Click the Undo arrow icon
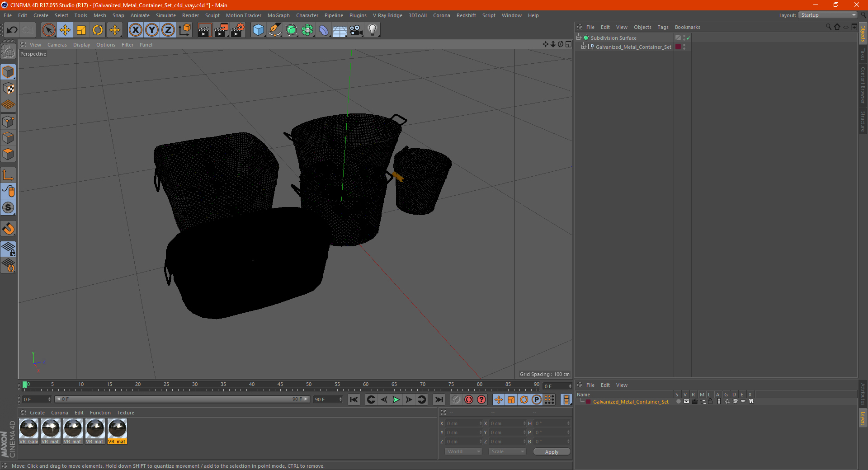868x470 pixels. [12, 30]
